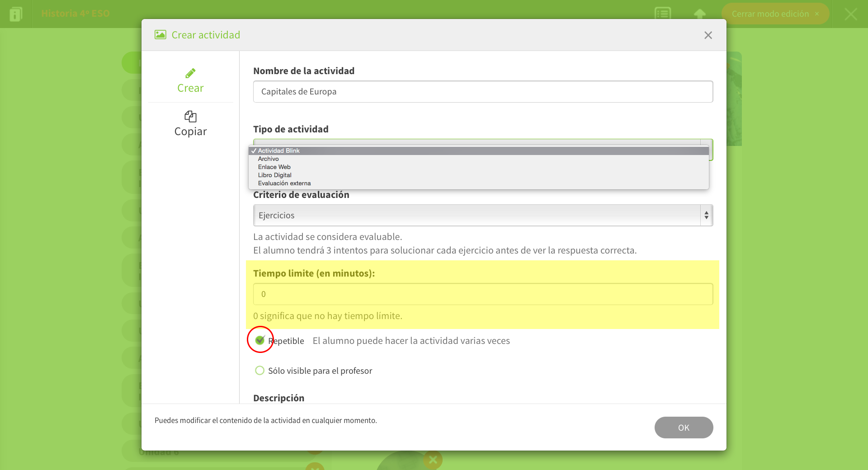Click the large X icon at top right
Screen dimensions: 868x470
[x=850, y=14]
